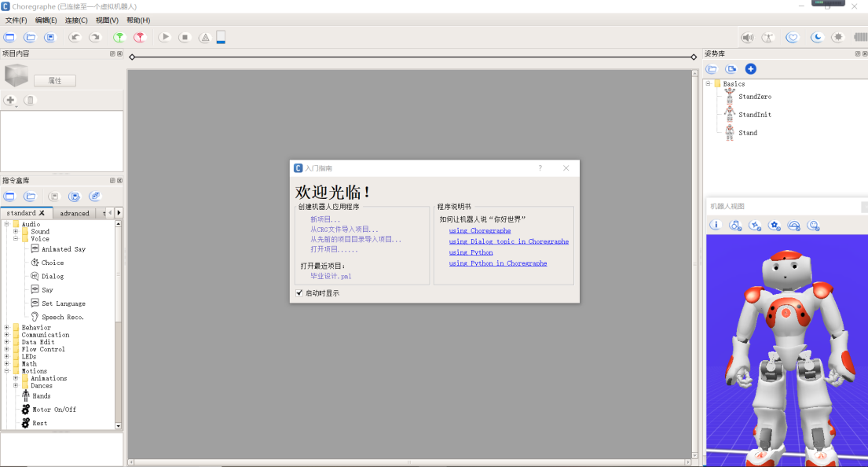Expand the Sound folder
Image resolution: width=868 pixels, height=467 pixels.
pos(16,231)
